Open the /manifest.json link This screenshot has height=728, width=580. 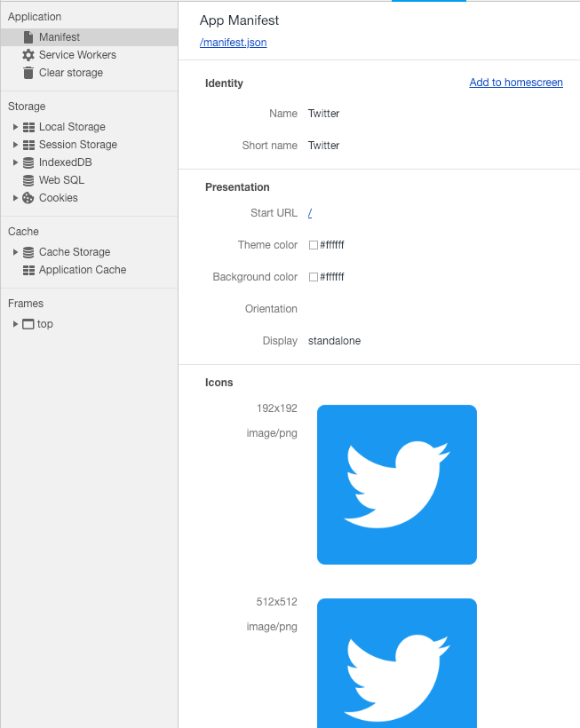pyautogui.click(x=233, y=43)
